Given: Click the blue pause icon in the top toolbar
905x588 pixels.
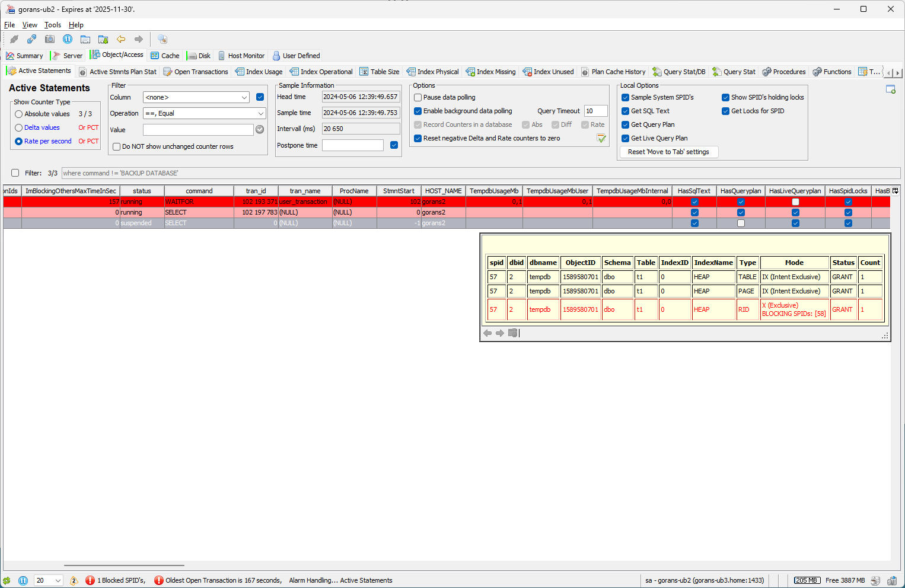Looking at the screenshot, I should 68,39.
